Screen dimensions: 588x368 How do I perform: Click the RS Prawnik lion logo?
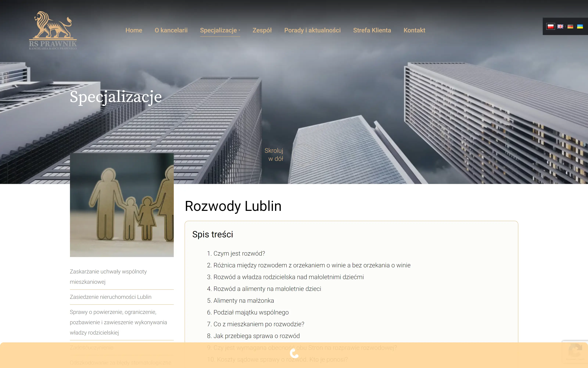(53, 30)
